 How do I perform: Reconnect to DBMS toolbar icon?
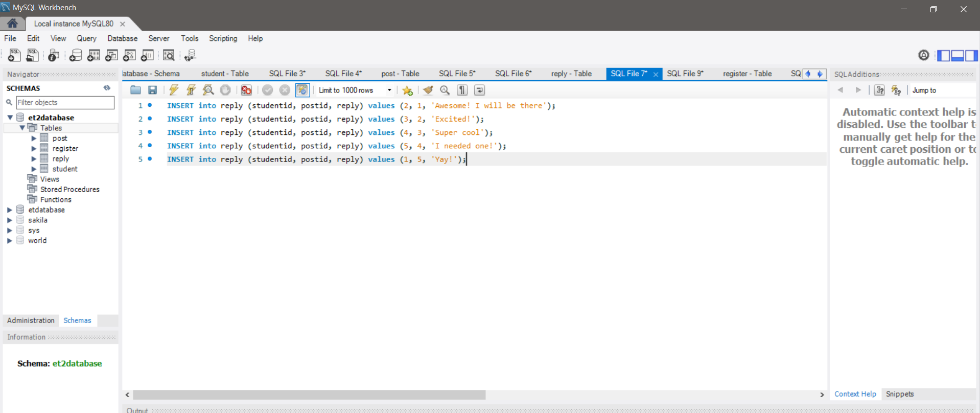click(x=190, y=55)
